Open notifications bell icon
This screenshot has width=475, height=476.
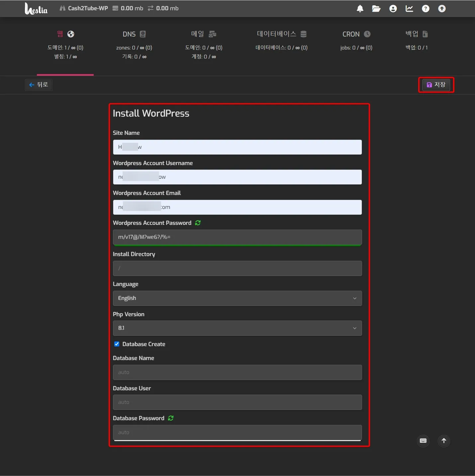pos(360,9)
